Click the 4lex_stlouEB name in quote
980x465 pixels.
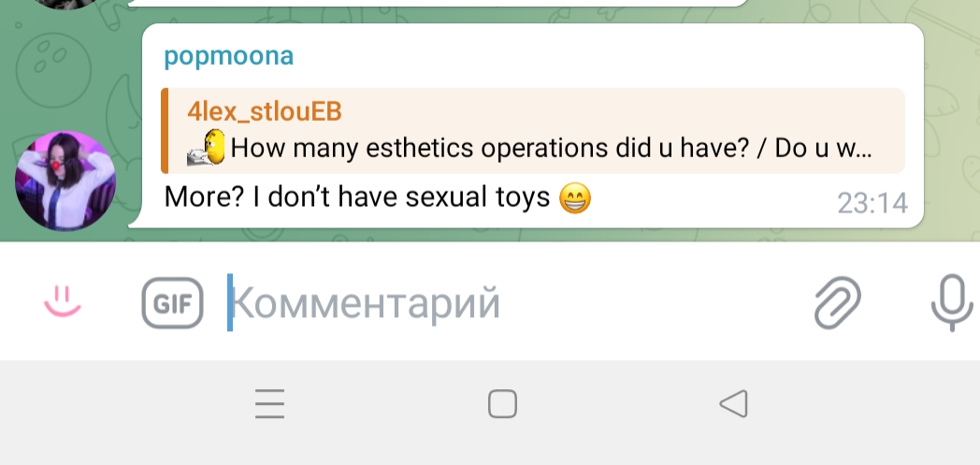(265, 111)
